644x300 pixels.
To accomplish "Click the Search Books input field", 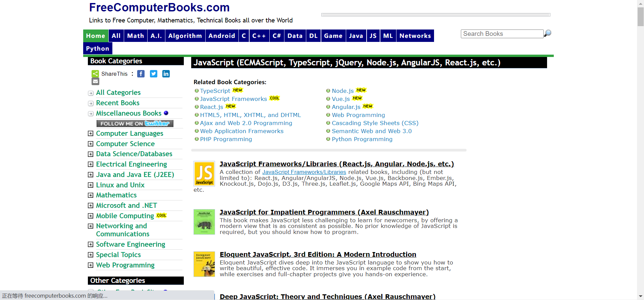I will pyautogui.click(x=502, y=34).
